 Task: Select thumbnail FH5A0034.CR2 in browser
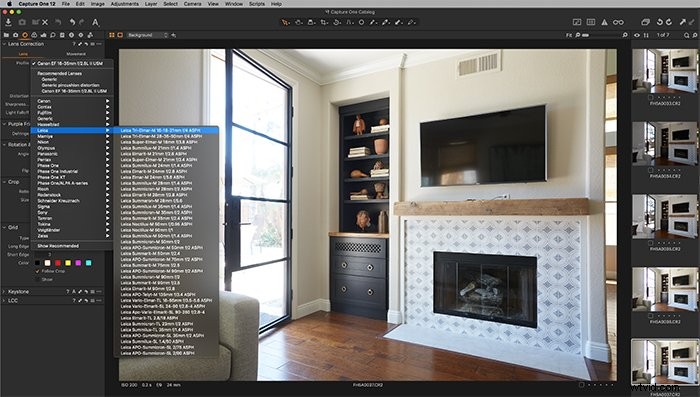[665, 144]
